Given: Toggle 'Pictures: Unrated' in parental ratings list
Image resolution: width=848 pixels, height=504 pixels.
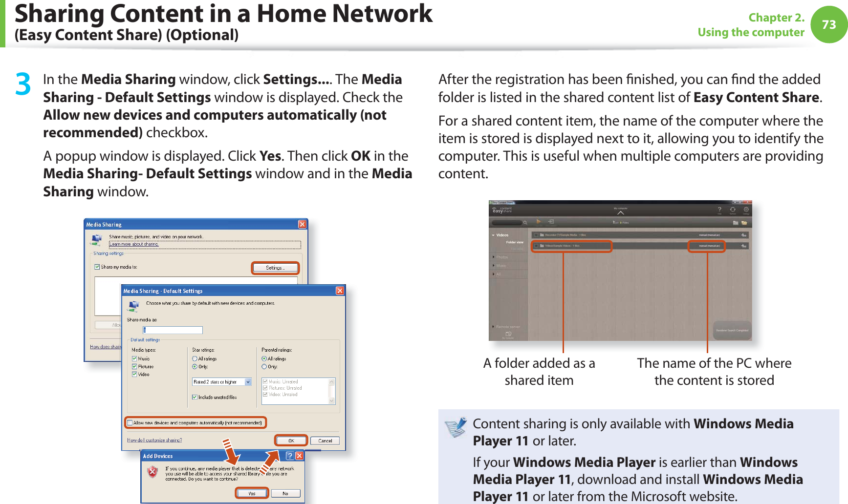Looking at the screenshot, I should click(265, 388).
